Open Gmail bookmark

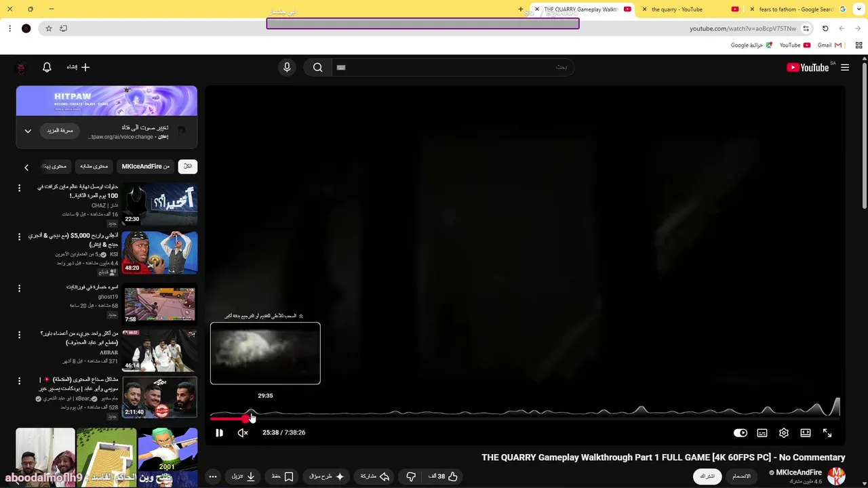point(829,45)
